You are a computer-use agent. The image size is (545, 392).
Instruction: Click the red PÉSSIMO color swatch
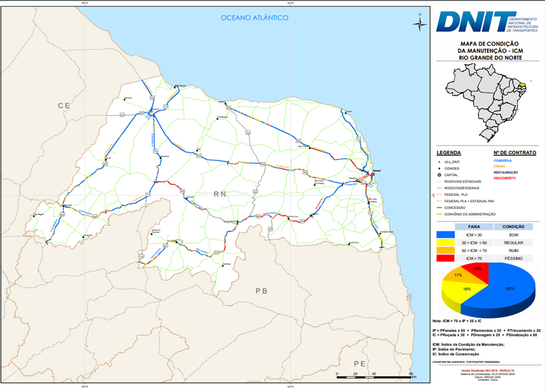point(445,258)
